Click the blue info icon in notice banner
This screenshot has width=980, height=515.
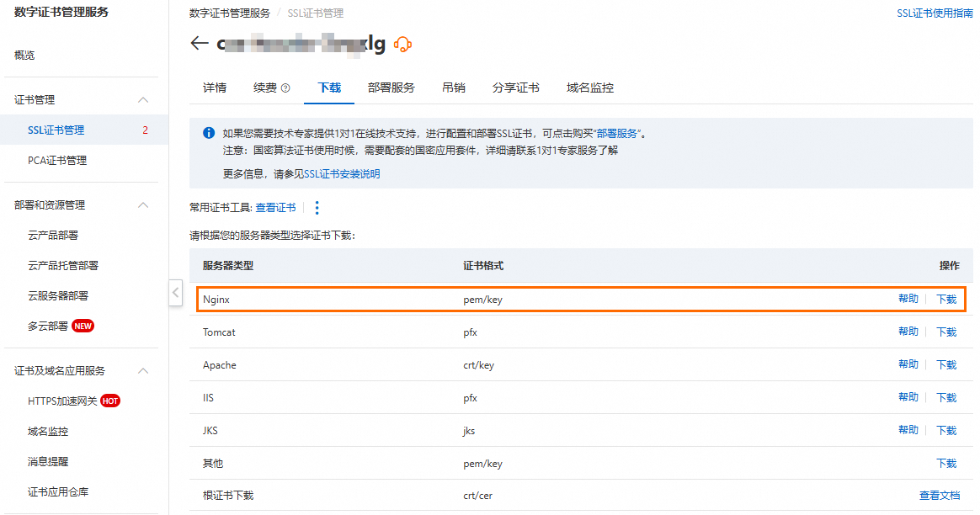[x=208, y=133]
